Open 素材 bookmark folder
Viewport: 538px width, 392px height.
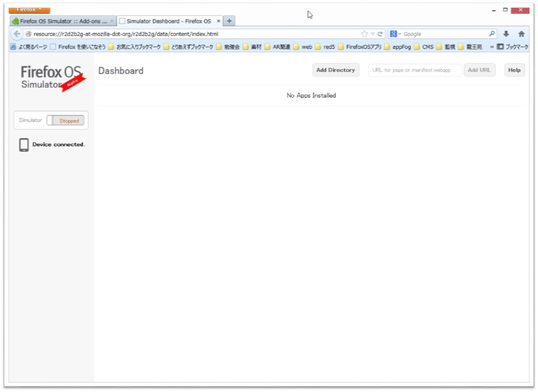[x=252, y=47]
